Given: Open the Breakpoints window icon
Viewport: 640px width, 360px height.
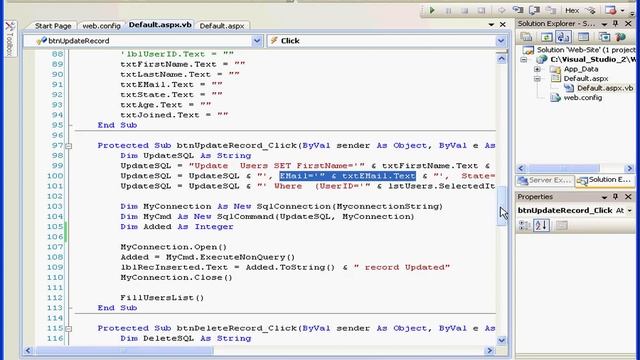Looking at the screenshot, I should [x=611, y=10].
